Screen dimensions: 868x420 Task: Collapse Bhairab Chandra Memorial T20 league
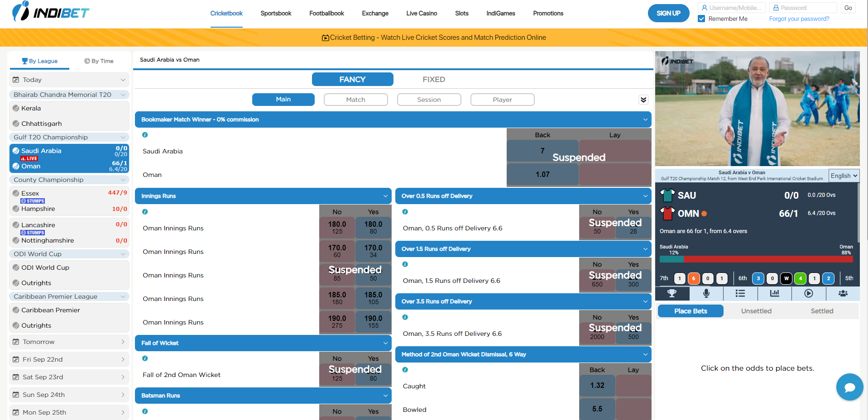123,95
